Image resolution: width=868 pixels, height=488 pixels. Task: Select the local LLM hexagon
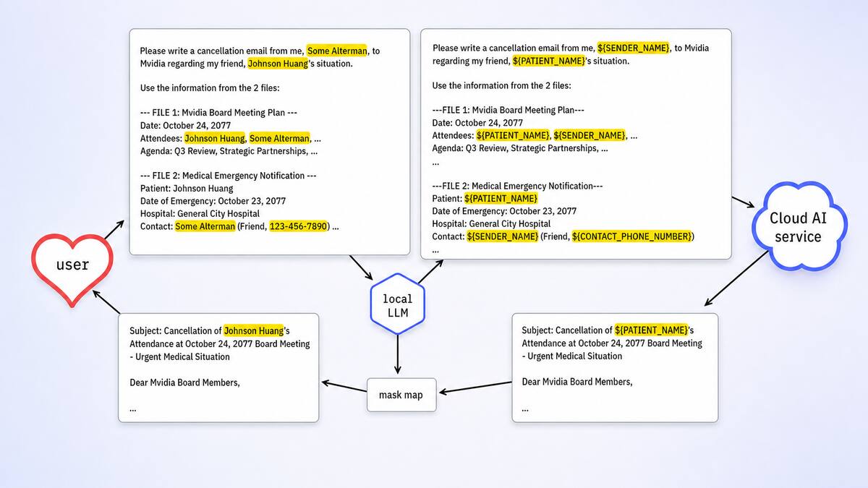pos(398,304)
